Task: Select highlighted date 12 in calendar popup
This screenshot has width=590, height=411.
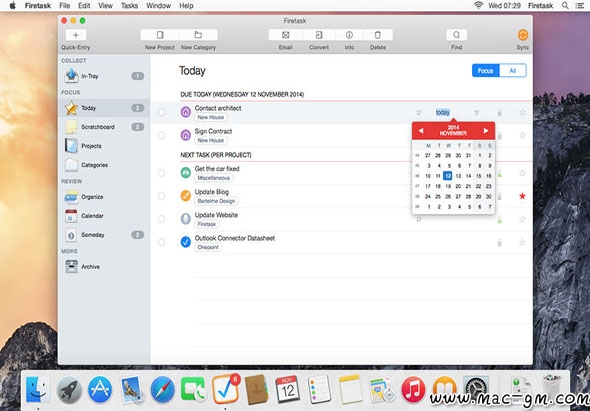Action: 447,175
